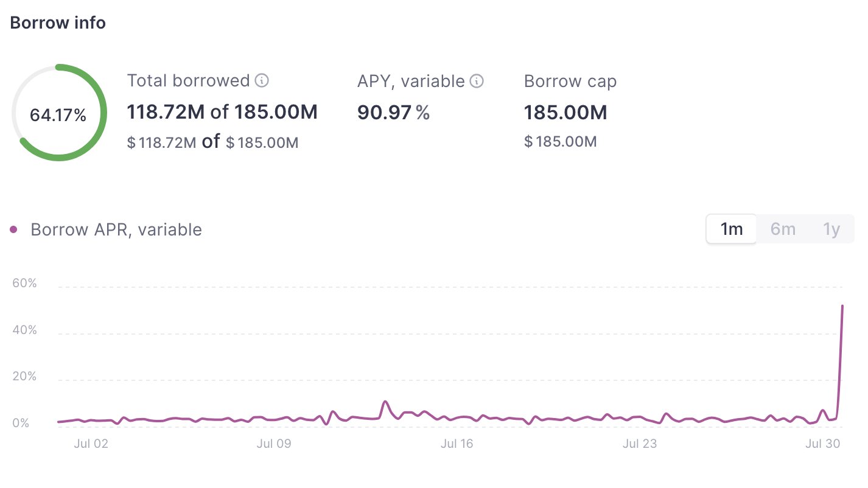
Task: Click the Jul 09 axis label
Action: pyautogui.click(x=274, y=444)
